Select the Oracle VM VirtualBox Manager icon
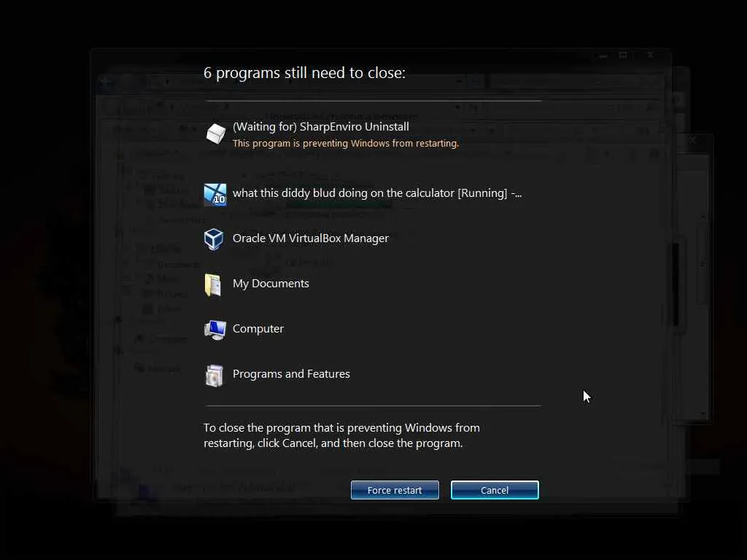Viewport: 747px width, 560px height. [x=214, y=239]
